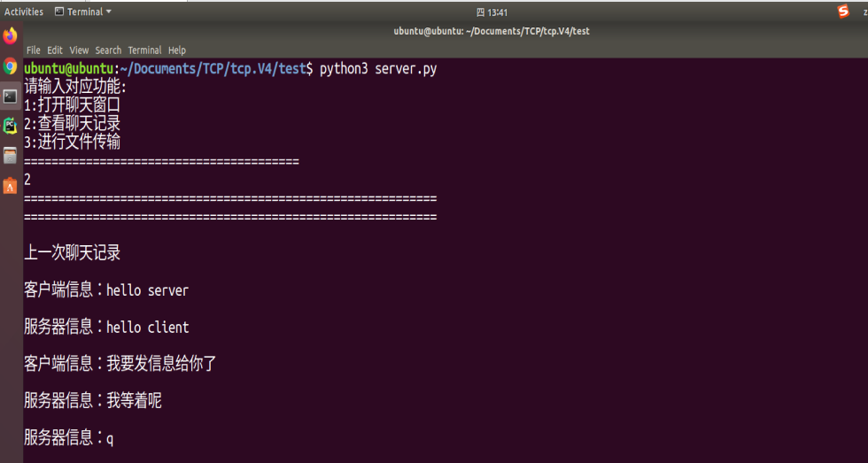Screen dimensions: 868x463
Task: Open Firefox from the dock
Action: pyautogui.click(x=10, y=36)
